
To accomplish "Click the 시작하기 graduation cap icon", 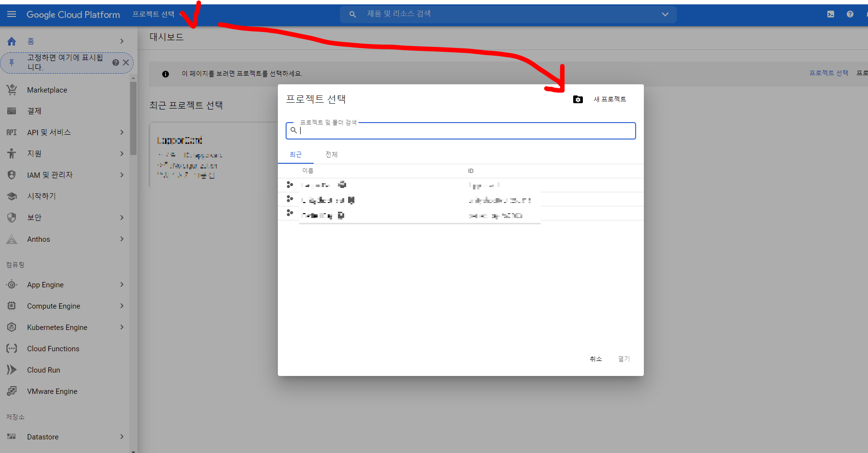I will [12, 196].
